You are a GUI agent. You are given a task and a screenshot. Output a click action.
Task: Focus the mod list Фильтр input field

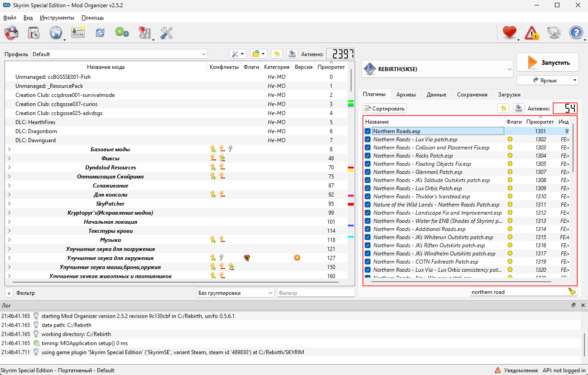(316, 293)
